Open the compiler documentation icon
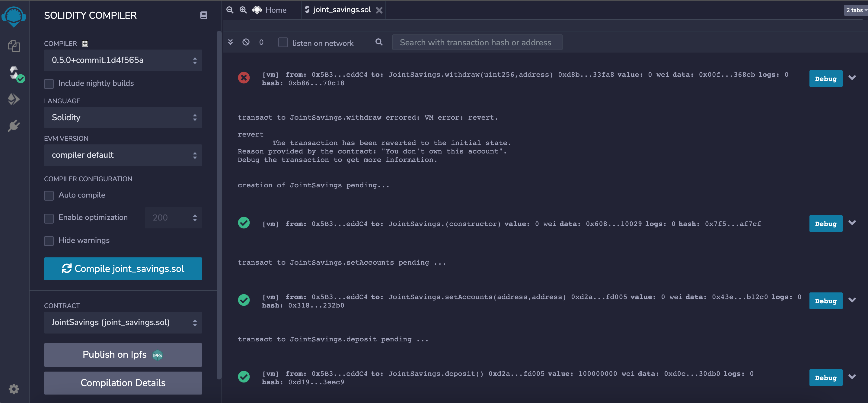The image size is (868, 403). click(203, 15)
